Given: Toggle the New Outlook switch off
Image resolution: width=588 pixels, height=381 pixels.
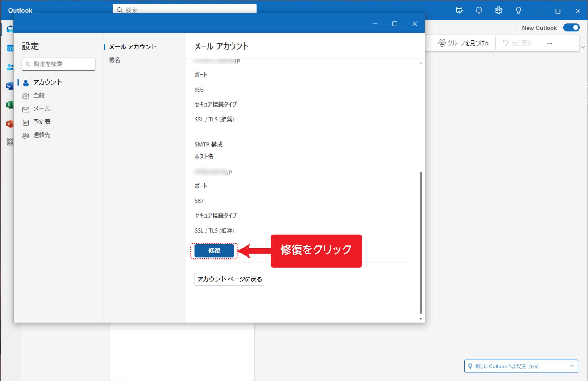Looking at the screenshot, I should [572, 27].
